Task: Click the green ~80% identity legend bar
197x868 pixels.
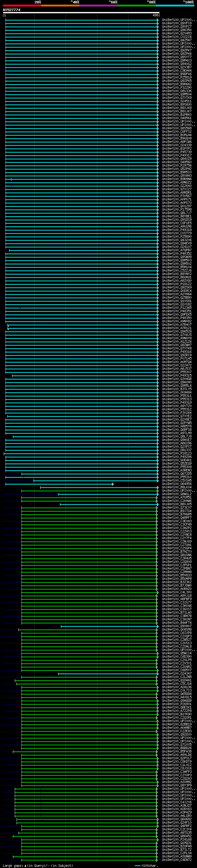Action: [x=137, y=6]
